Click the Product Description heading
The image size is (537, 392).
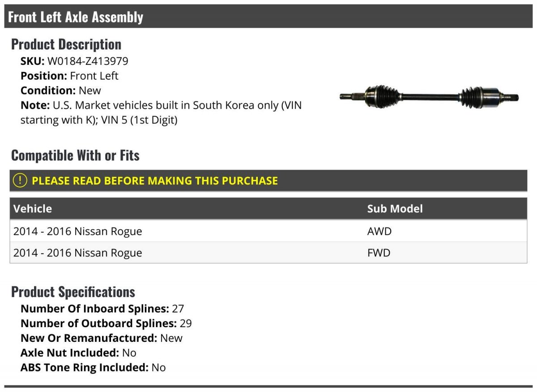coord(66,44)
